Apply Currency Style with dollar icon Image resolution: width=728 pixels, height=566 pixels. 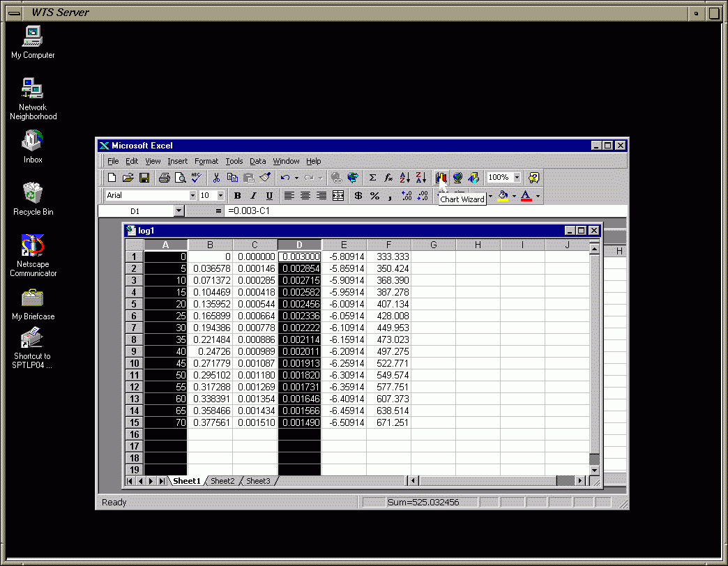coord(358,196)
